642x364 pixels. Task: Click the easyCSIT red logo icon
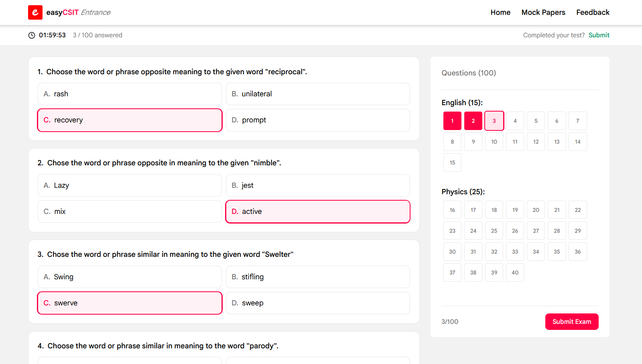click(x=35, y=12)
